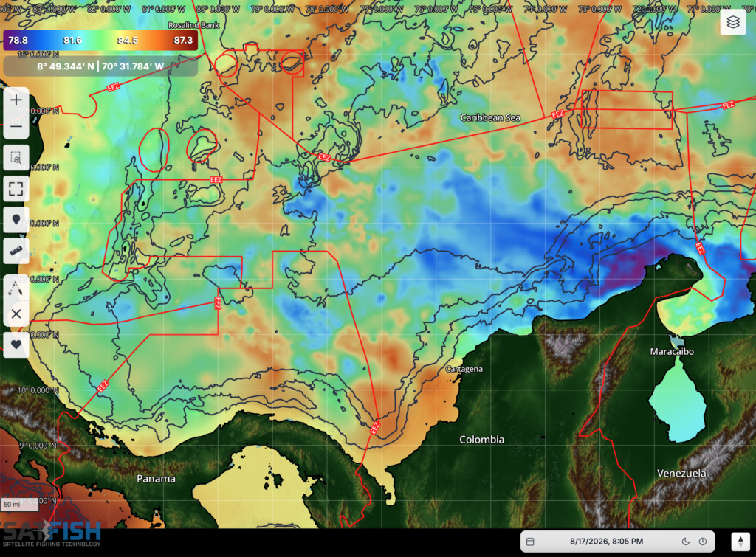Toggle the moon night-imagery icon
The width and height of the screenshot is (756, 557).
click(686, 542)
